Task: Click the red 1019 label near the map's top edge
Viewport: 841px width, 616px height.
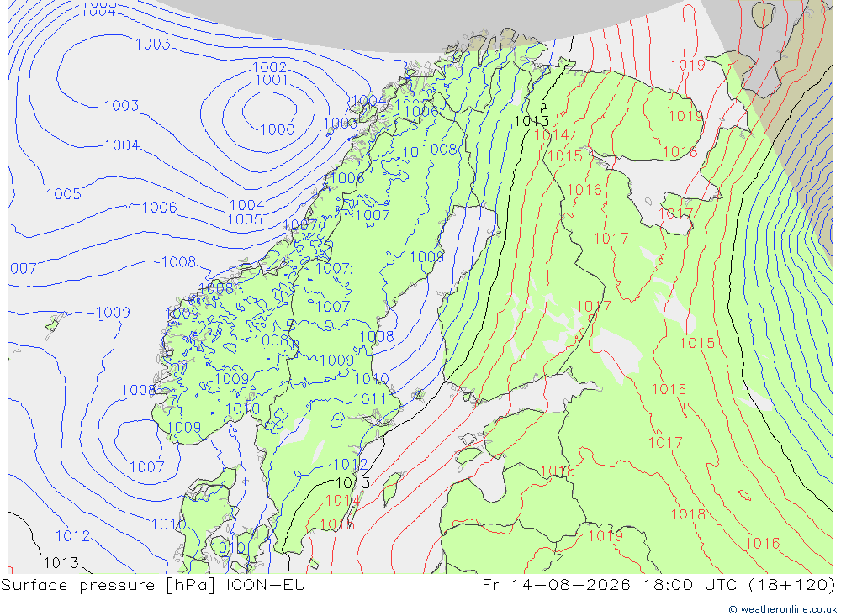Action: click(688, 66)
